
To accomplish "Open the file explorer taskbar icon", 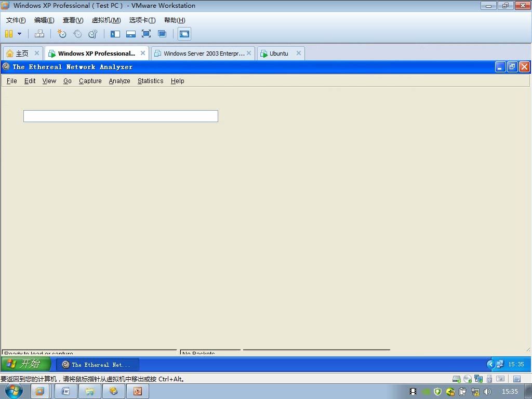I will [x=89, y=392].
